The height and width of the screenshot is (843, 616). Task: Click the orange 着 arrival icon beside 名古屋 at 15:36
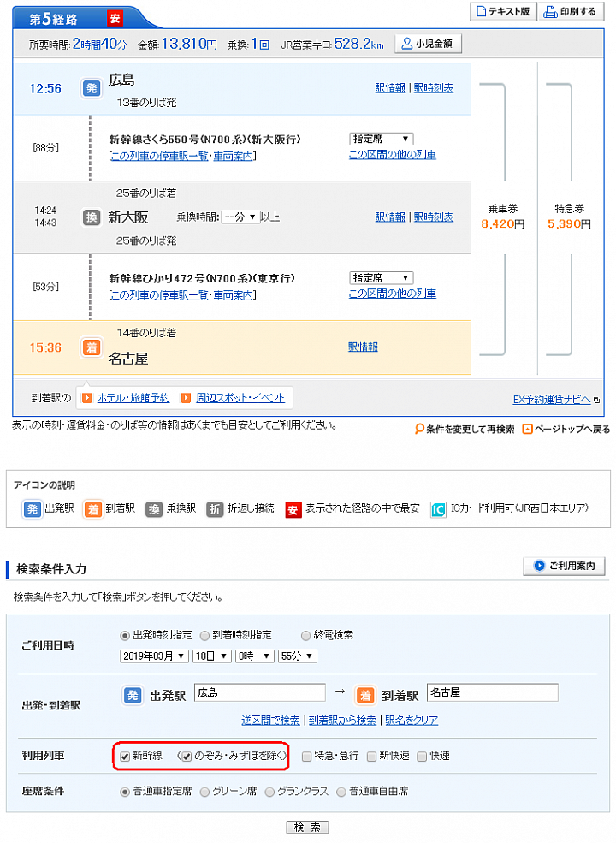click(92, 347)
